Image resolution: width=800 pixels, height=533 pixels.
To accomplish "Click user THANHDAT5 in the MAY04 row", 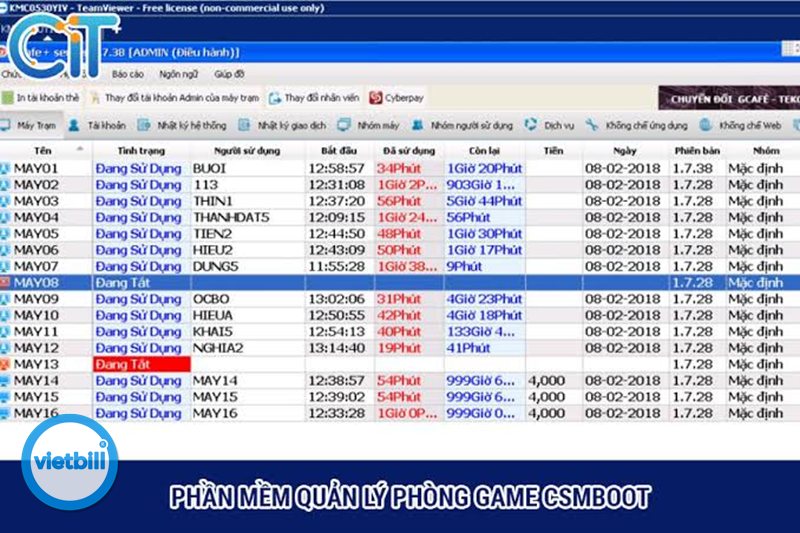I will 231,217.
